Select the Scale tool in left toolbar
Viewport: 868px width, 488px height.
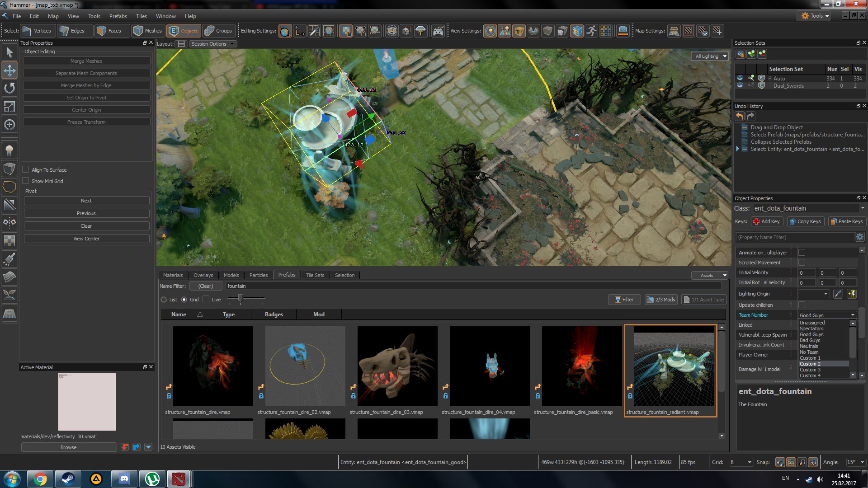pos(9,106)
